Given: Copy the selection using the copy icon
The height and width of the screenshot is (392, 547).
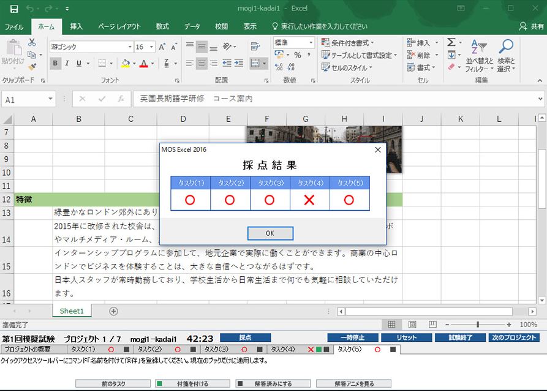Looking at the screenshot, I should click(32, 55).
